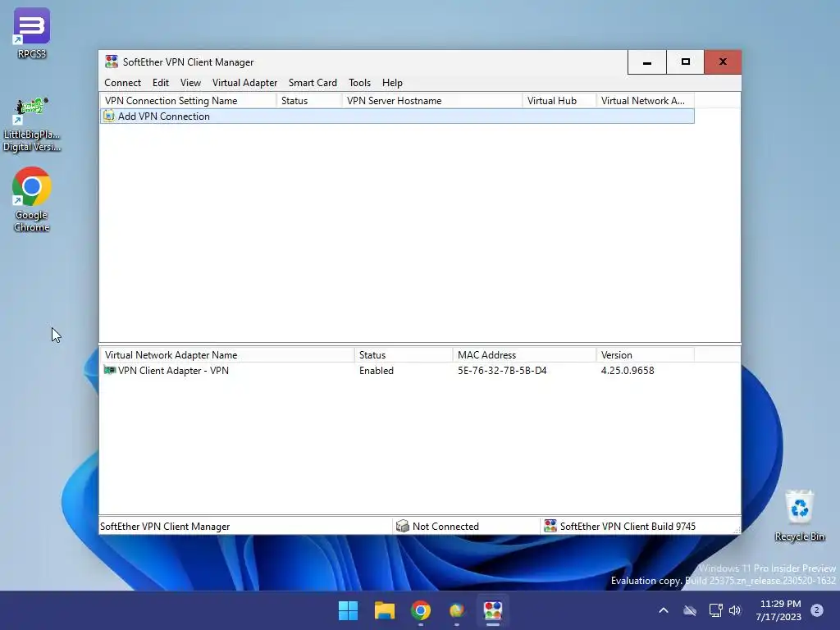Open the Connect menu
Image resolution: width=840 pixels, height=630 pixels.
(x=122, y=83)
